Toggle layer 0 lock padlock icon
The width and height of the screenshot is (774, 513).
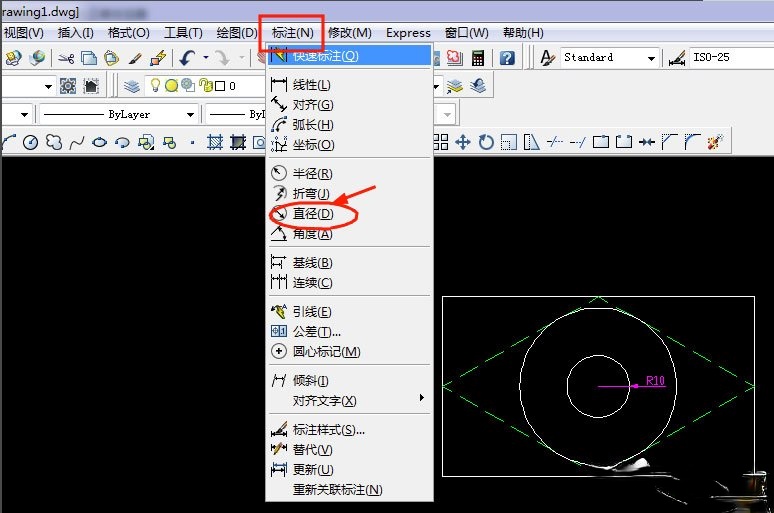pos(206,86)
